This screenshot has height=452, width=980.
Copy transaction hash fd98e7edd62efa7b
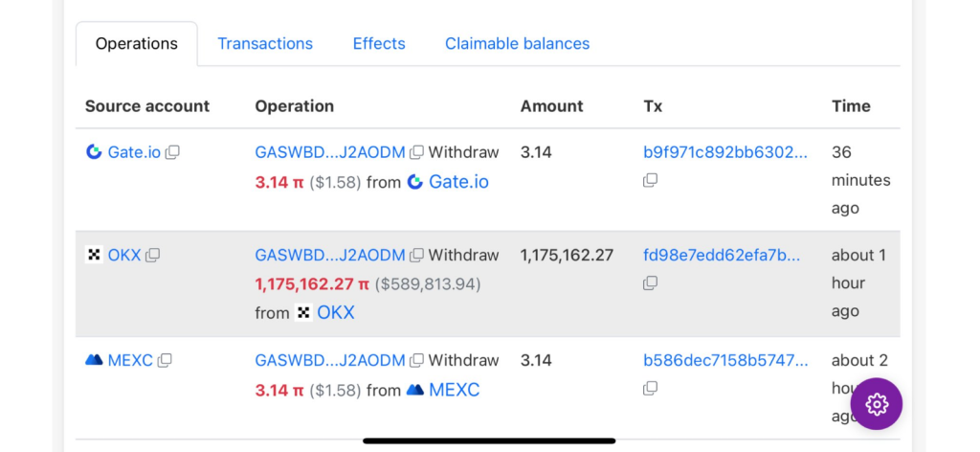tap(650, 283)
